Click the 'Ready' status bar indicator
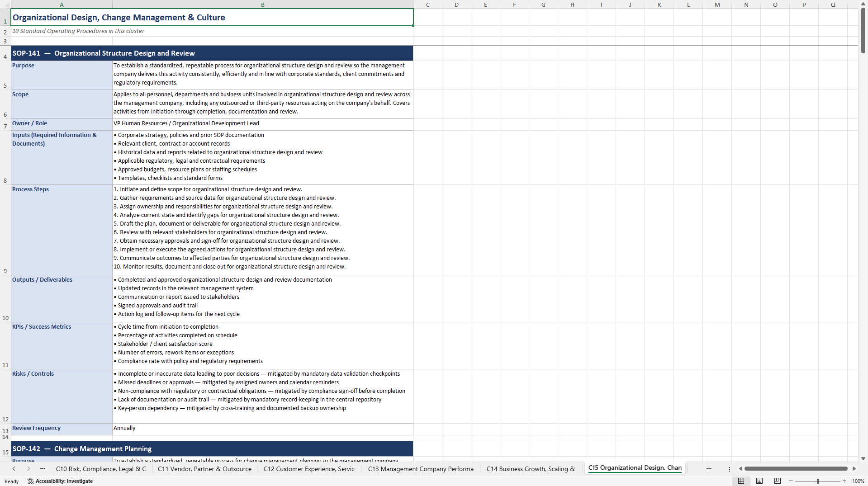The height and width of the screenshot is (486, 868). [11, 481]
